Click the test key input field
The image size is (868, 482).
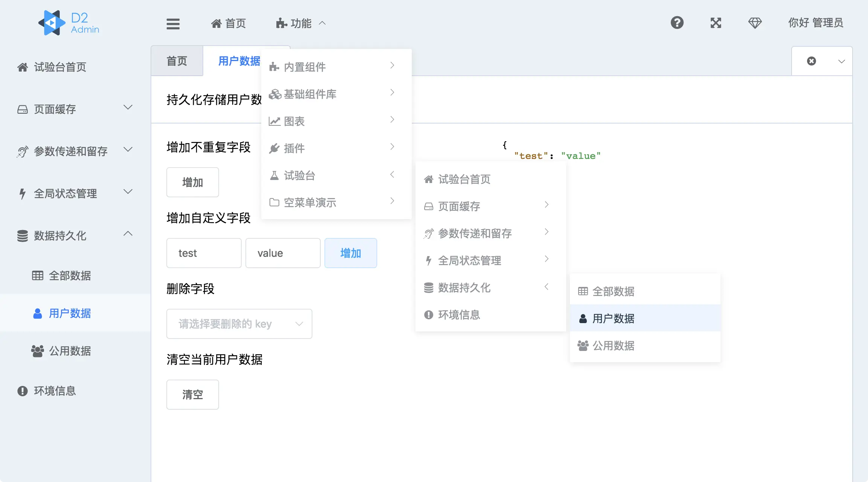point(204,253)
